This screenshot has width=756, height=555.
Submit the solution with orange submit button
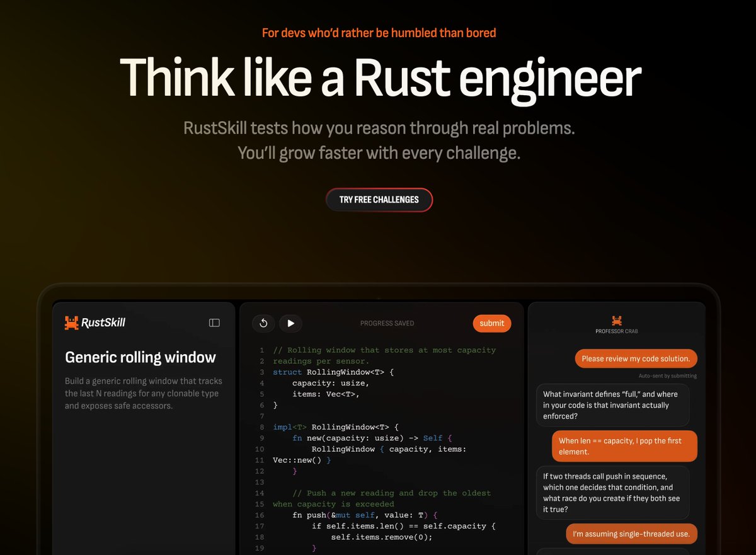pyautogui.click(x=492, y=323)
